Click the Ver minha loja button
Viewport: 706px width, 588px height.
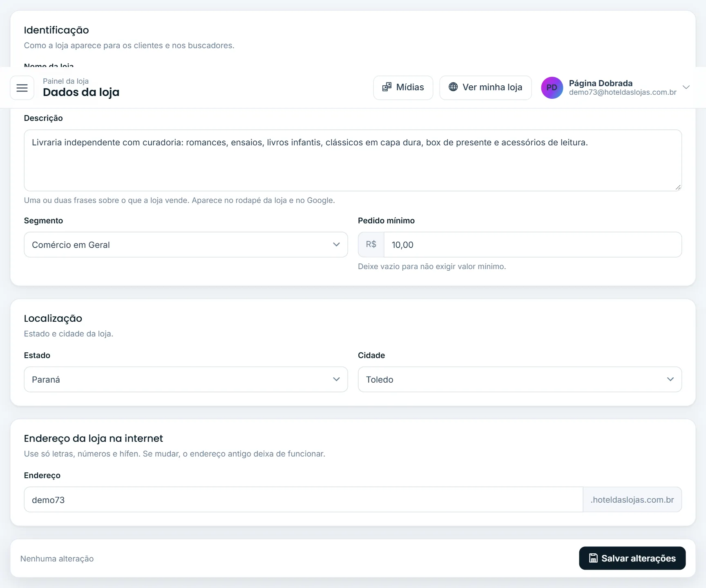(x=485, y=87)
